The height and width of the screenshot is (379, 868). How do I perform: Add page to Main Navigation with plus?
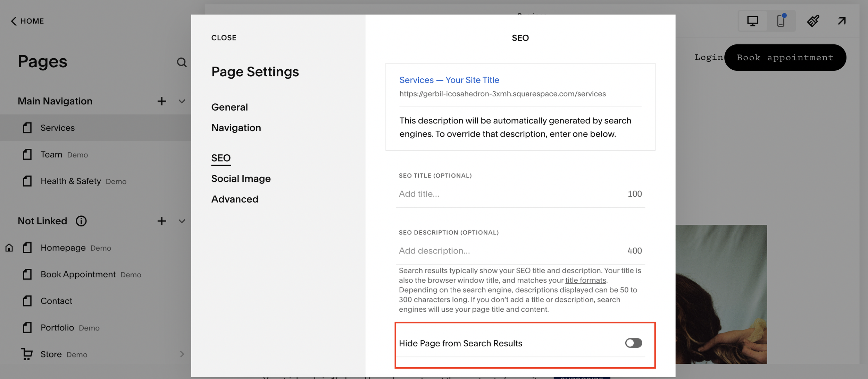(x=162, y=101)
